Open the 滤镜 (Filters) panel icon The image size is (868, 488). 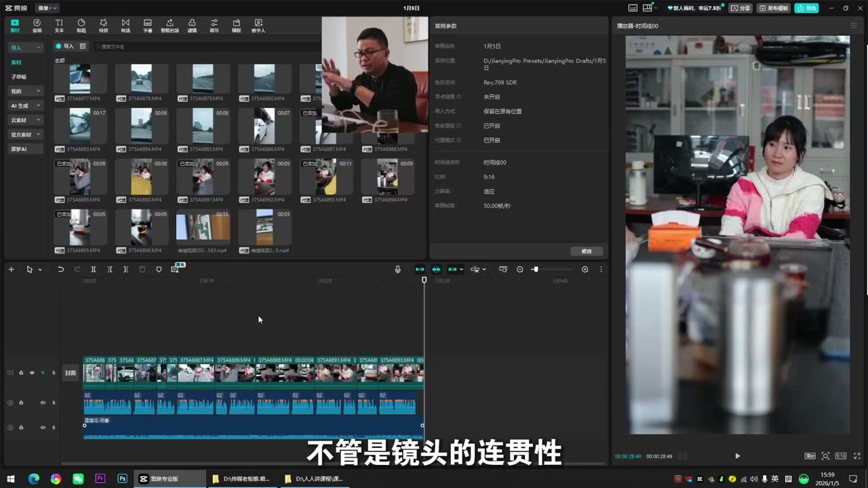(x=192, y=26)
